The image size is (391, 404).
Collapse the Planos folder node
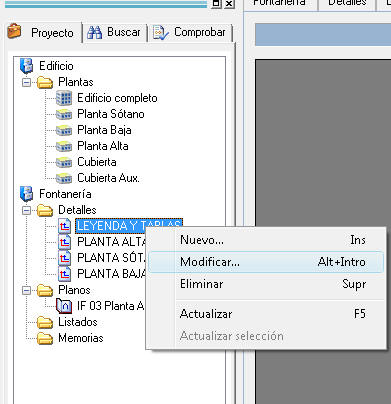[x=26, y=290]
